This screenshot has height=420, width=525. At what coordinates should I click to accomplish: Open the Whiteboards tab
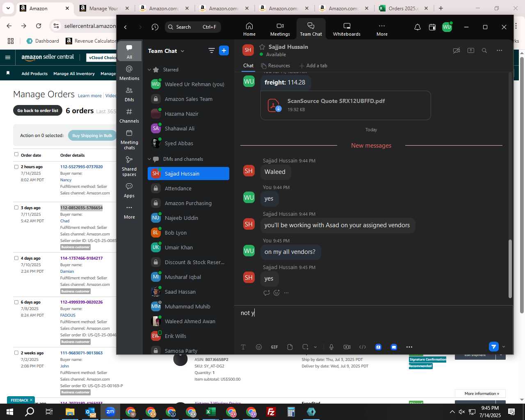347,29
